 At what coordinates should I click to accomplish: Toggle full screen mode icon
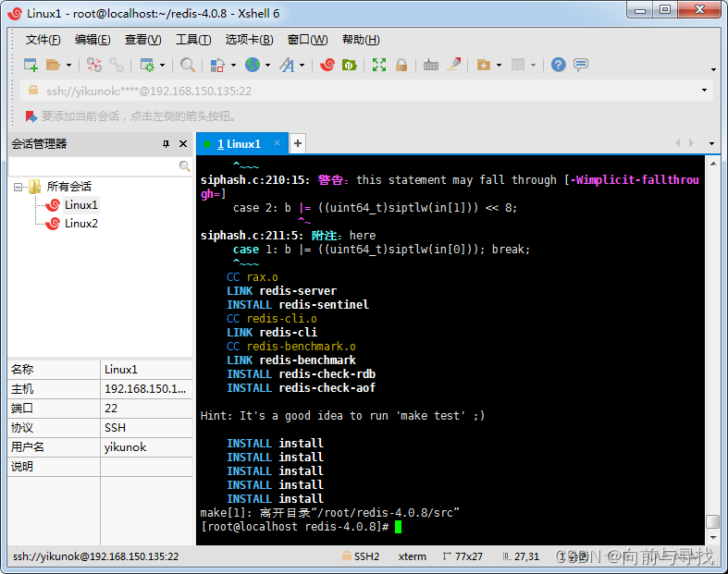379,65
